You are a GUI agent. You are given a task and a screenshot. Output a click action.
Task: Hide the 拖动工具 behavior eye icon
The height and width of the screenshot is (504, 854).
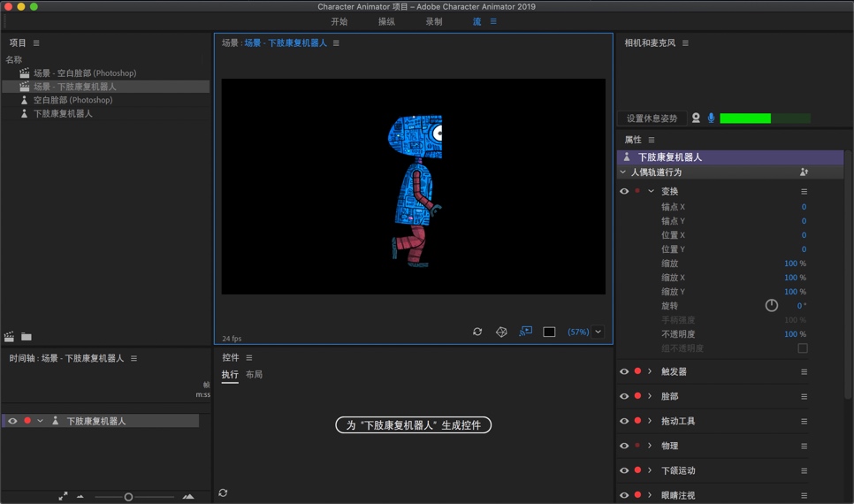pos(624,421)
